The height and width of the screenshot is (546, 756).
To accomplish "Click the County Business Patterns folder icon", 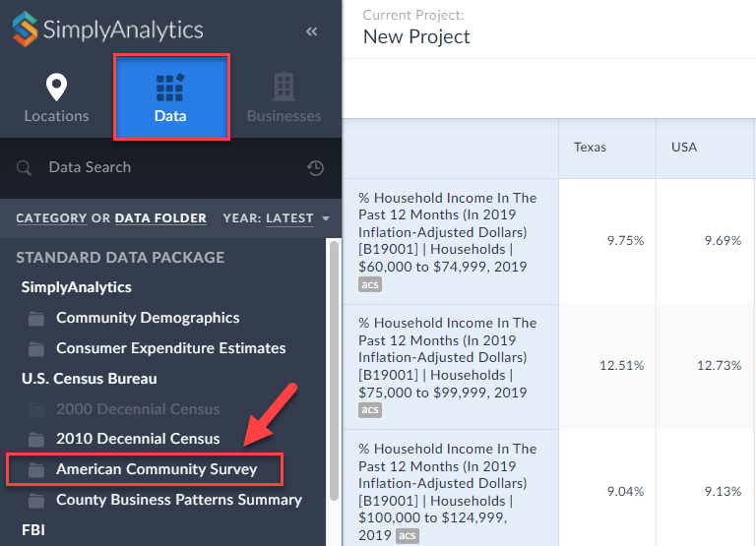I will coord(36,501).
